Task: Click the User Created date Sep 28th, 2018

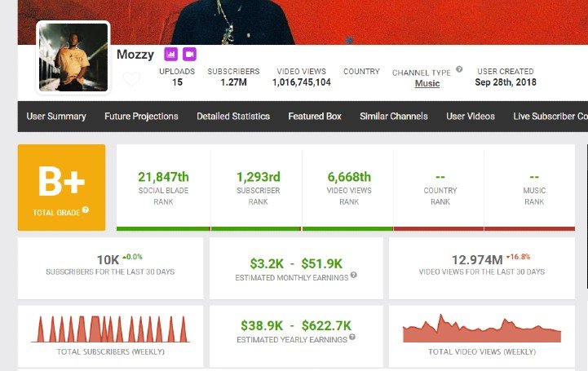Action: [506, 82]
